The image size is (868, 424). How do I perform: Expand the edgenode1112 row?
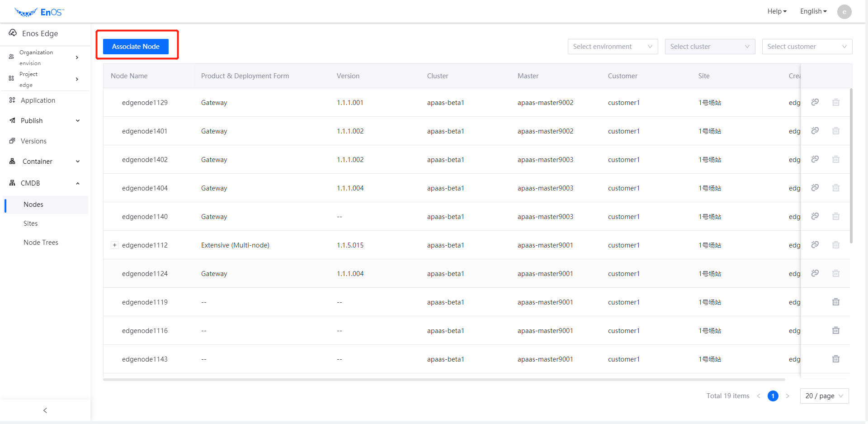coord(114,245)
